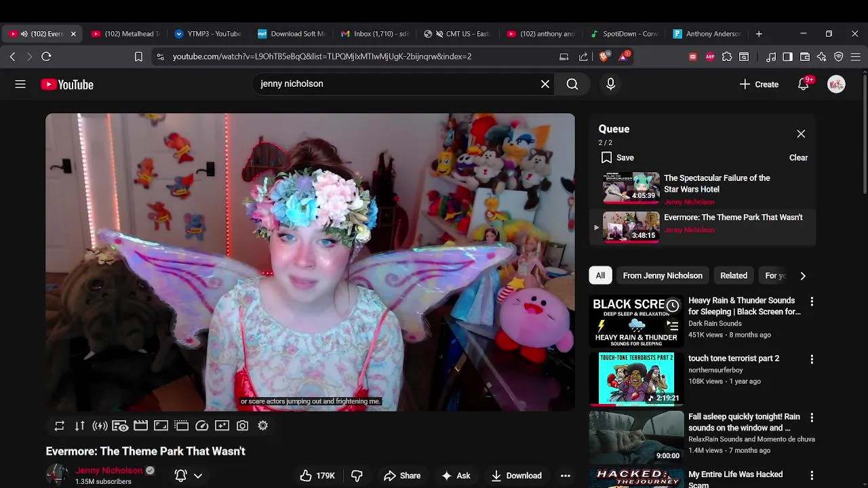Go to the YouTube home logo

tap(67, 85)
